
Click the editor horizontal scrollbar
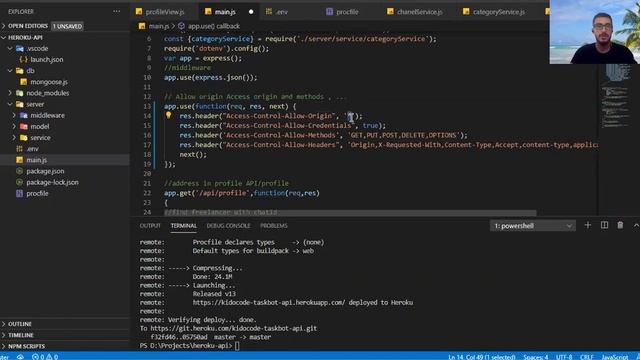point(350,213)
